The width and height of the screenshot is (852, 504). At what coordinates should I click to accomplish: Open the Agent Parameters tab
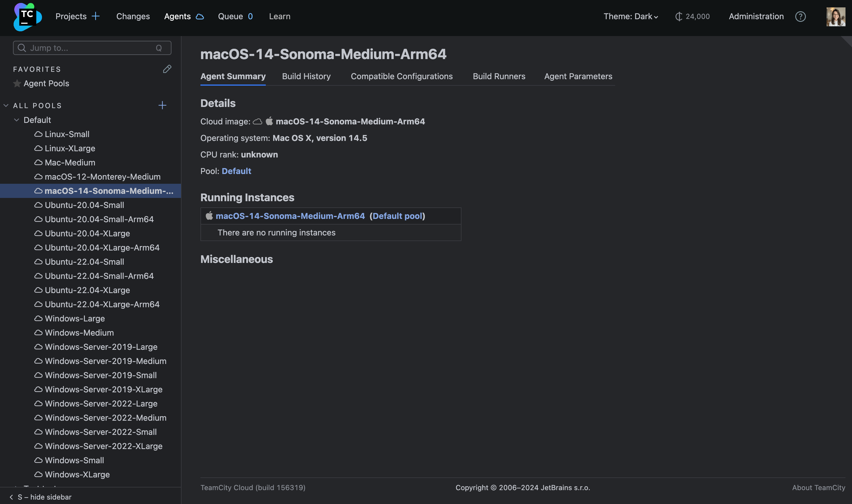pyautogui.click(x=578, y=77)
